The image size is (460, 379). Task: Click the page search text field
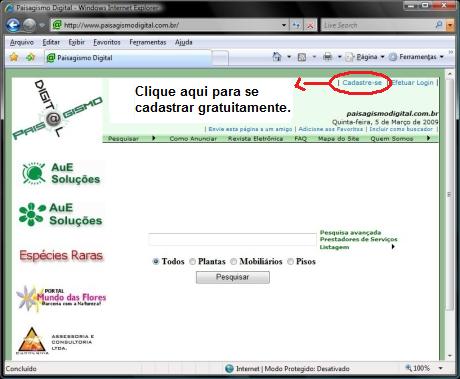click(x=232, y=239)
